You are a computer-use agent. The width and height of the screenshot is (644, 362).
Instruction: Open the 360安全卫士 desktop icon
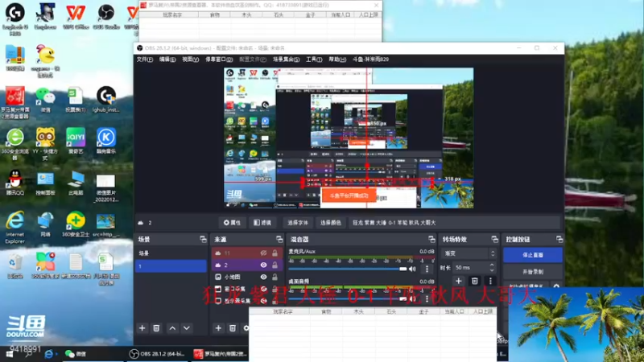(76, 224)
